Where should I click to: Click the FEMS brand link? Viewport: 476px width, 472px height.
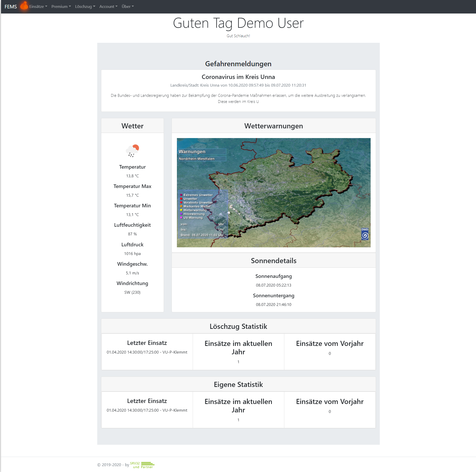[11, 7]
